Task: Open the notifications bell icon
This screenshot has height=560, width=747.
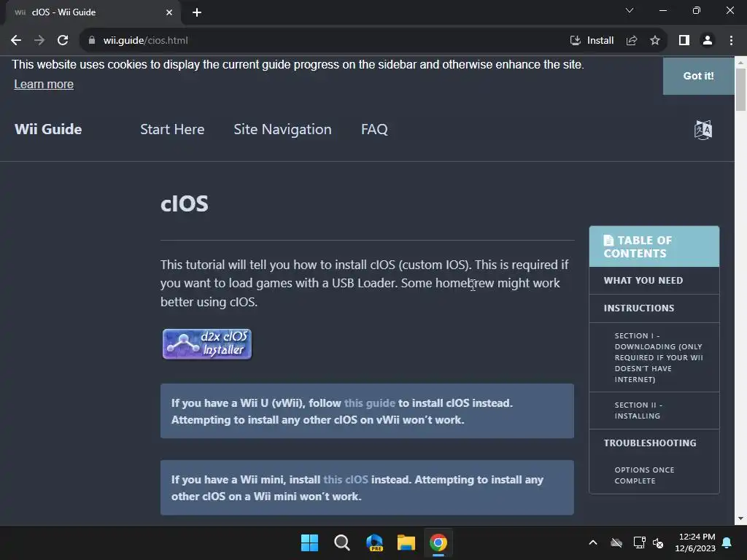Action: tap(727, 542)
